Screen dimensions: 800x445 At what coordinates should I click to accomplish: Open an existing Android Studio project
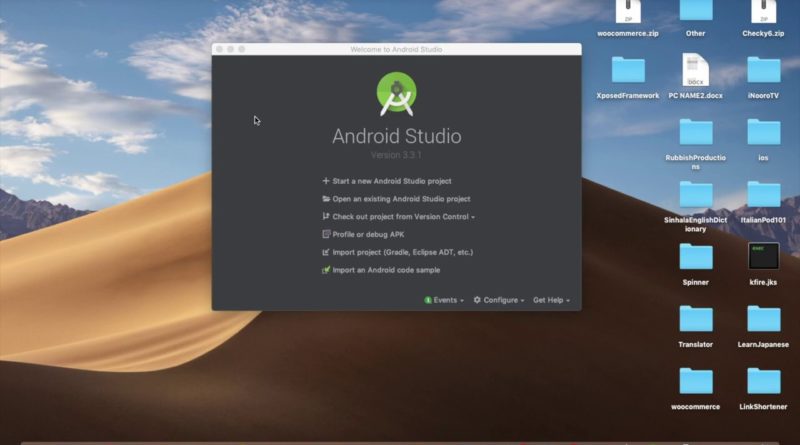pyautogui.click(x=396, y=199)
